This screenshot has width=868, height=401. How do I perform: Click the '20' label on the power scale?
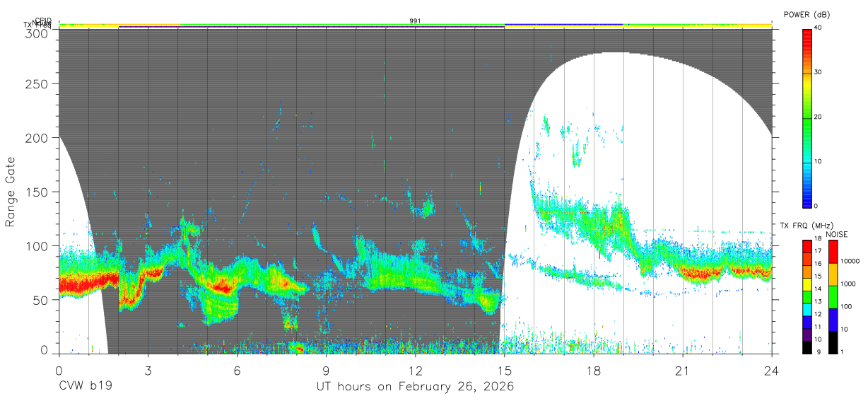tap(819, 117)
